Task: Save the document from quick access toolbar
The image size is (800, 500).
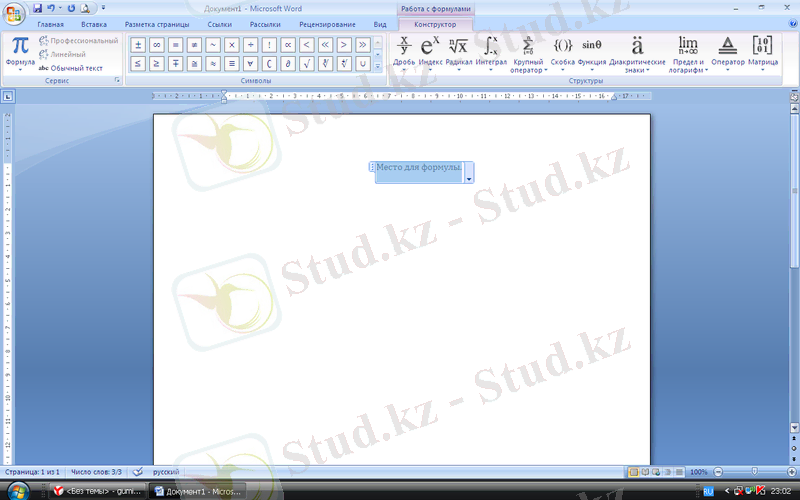Action: pos(37,8)
